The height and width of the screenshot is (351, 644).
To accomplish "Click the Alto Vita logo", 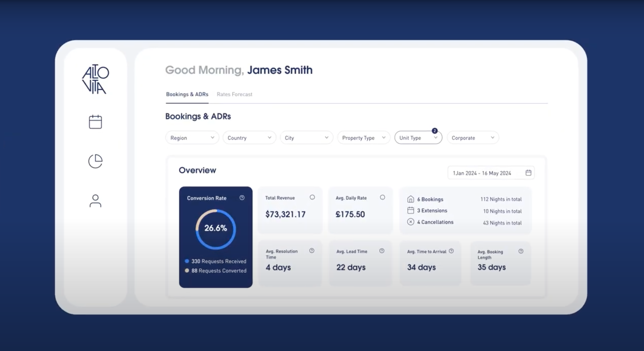I will coord(96,79).
